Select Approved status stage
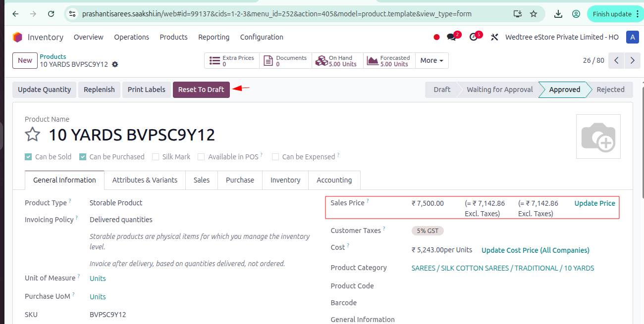The height and width of the screenshot is (324, 644). [x=565, y=90]
